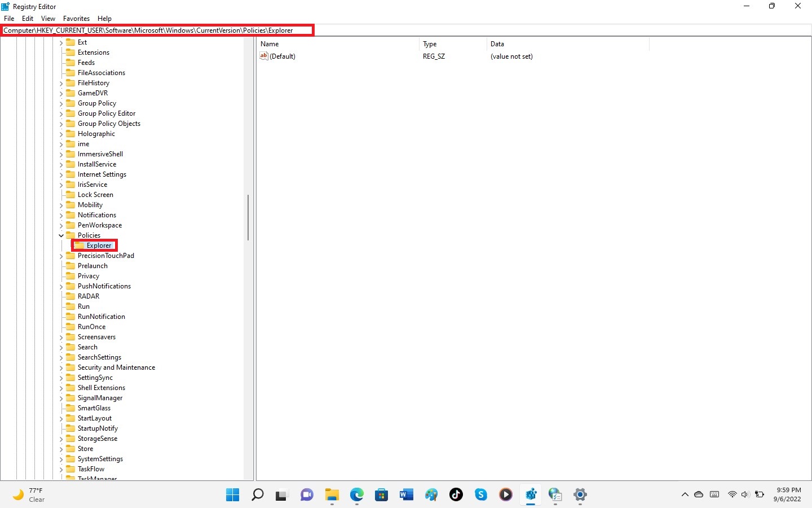Select the PrecisionTouchPad key
This screenshot has height=508, width=812.
(x=106, y=256)
